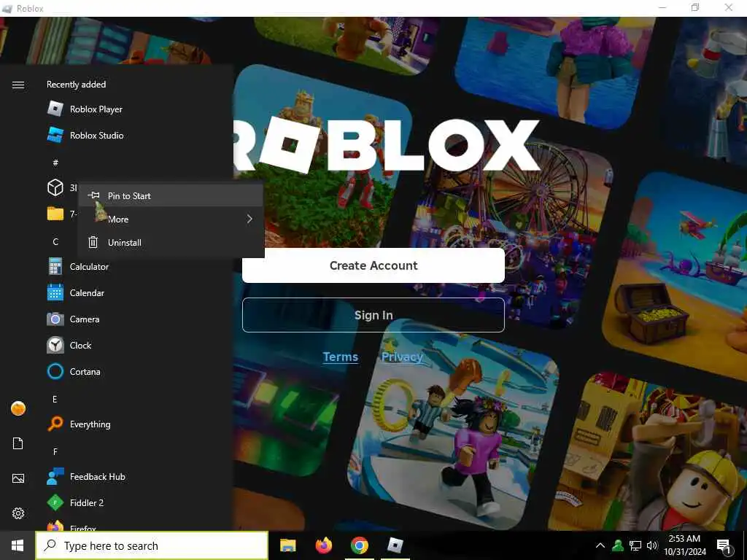
Task: Open the volume speaker icon
Action: 651,545
